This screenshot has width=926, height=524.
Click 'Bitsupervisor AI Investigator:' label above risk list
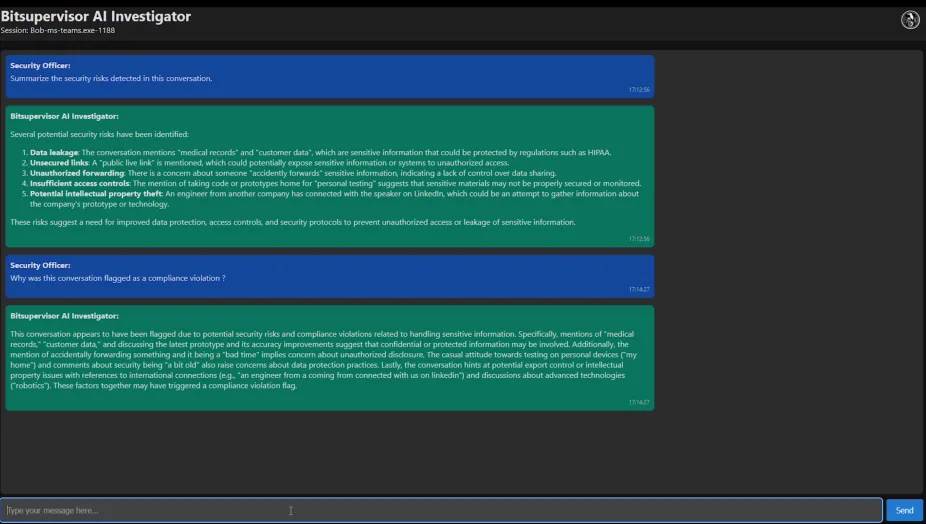pyautogui.click(x=64, y=116)
